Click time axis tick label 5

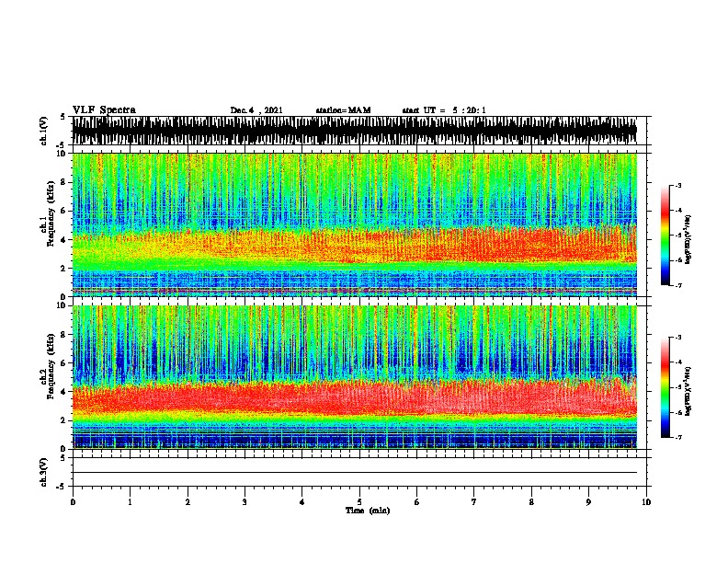click(x=359, y=502)
